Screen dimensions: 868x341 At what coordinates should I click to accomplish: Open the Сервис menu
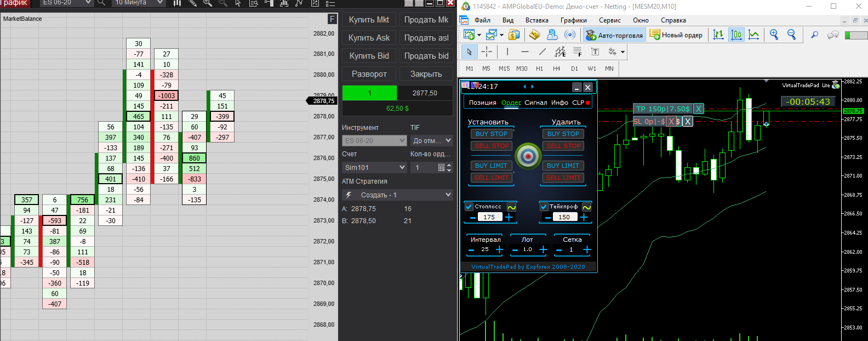(609, 20)
